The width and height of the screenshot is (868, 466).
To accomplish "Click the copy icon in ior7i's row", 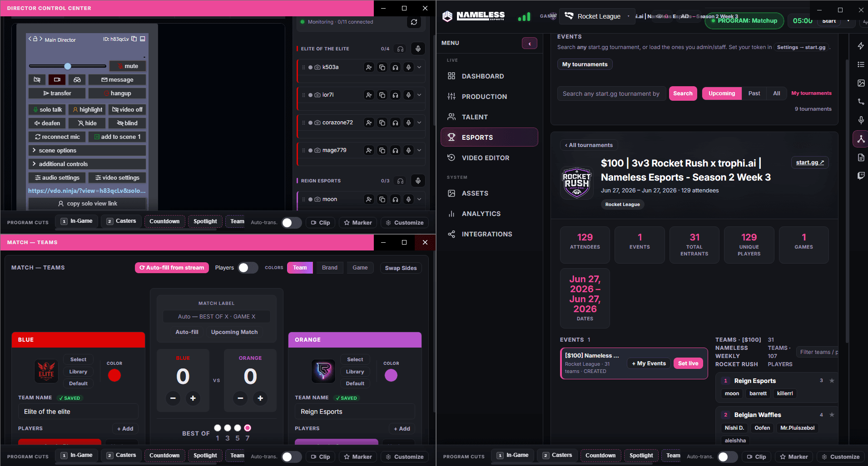I will [382, 95].
